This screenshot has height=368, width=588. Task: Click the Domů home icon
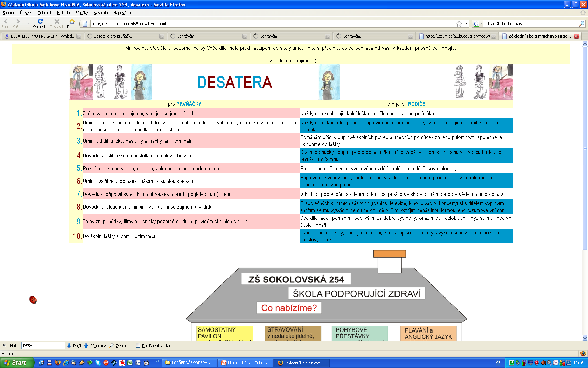coord(72,23)
